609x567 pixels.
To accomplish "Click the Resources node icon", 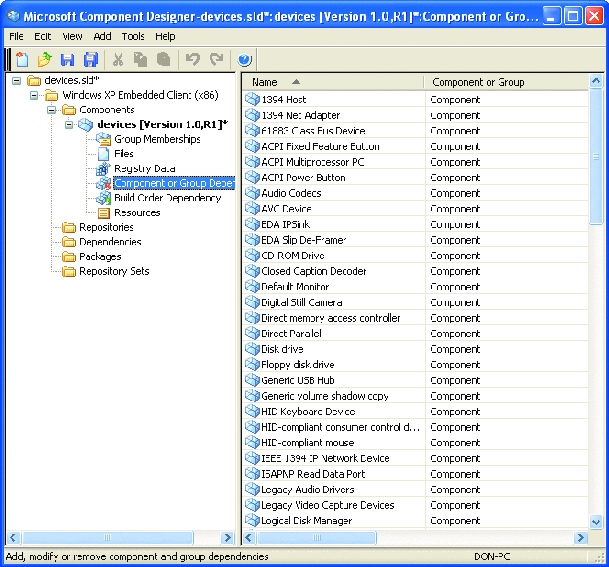I will [x=103, y=213].
